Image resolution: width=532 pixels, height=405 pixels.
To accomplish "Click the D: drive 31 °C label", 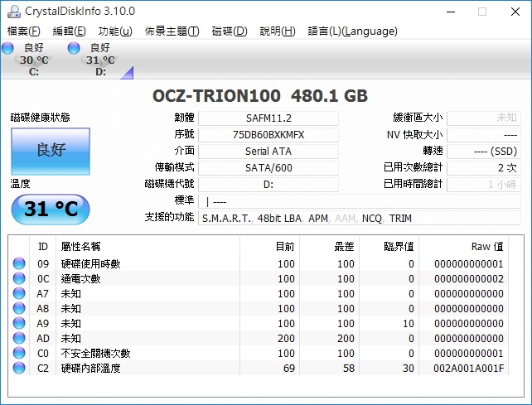I will (x=100, y=60).
